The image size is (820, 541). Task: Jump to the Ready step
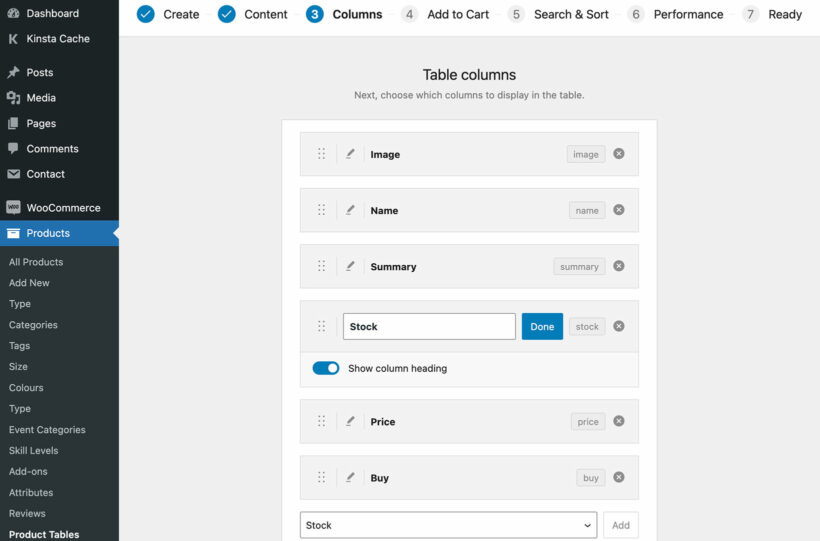(772, 14)
